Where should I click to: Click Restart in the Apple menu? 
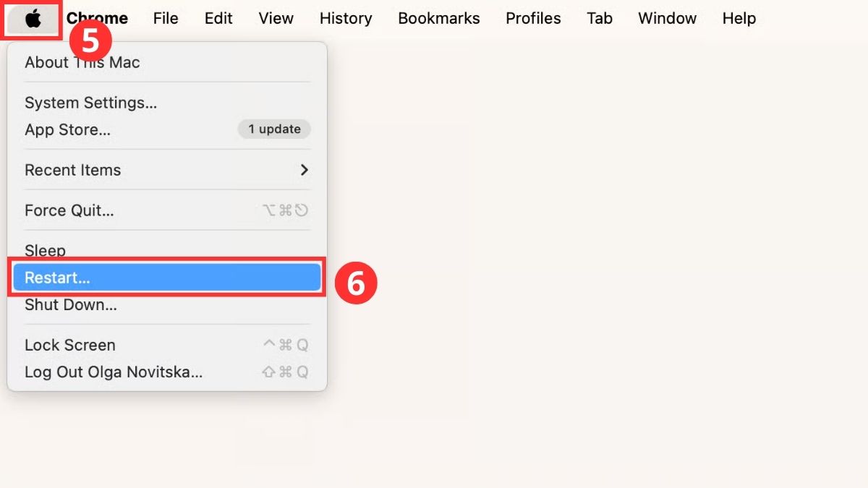(x=57, y=278)
